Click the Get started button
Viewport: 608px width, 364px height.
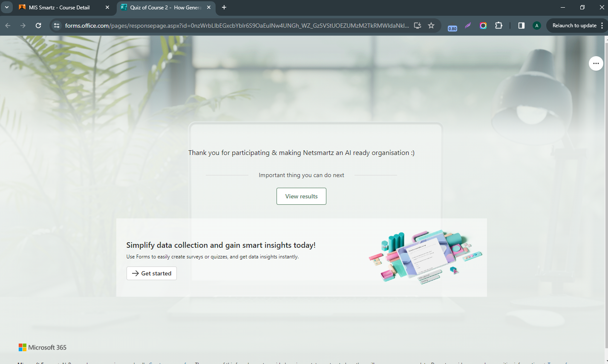coord(152,273)
